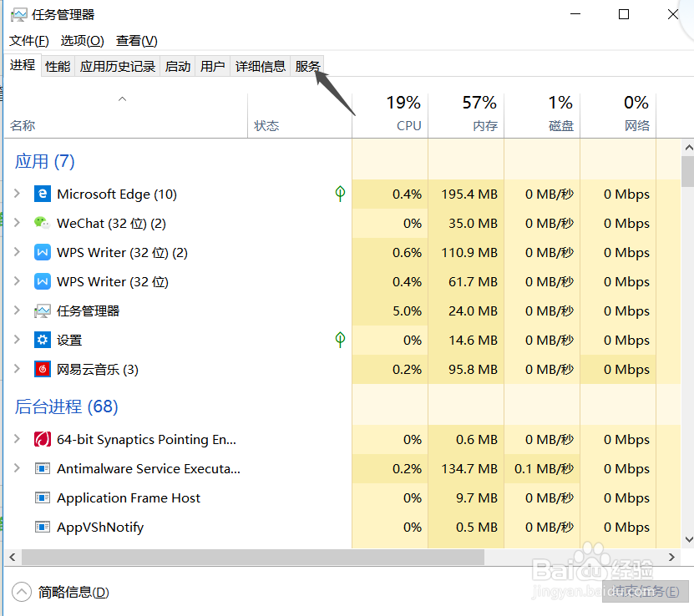Viewport: 694px width, 616px height.
Task: Sort processes by 内存 column
Action: coord(466,116)
